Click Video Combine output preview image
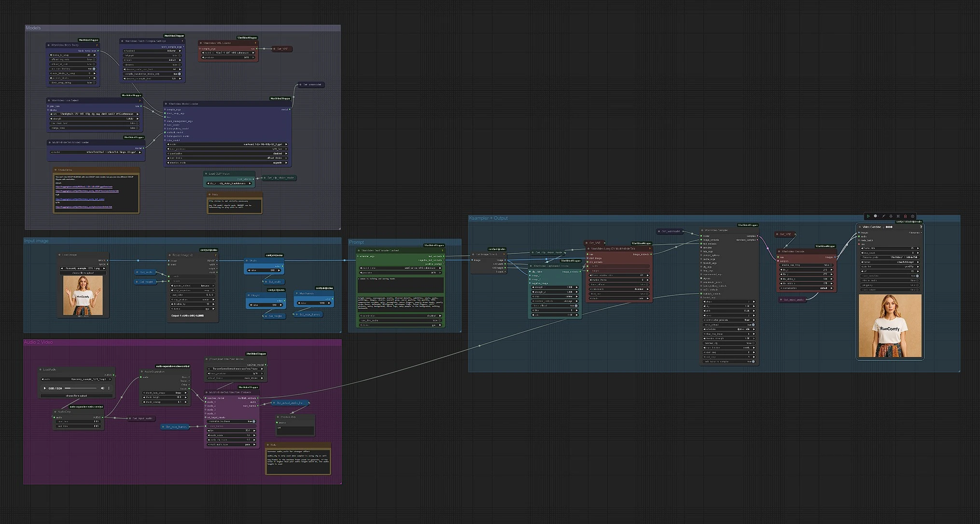Viewport: 980px width, 524px height. (890, 326)
